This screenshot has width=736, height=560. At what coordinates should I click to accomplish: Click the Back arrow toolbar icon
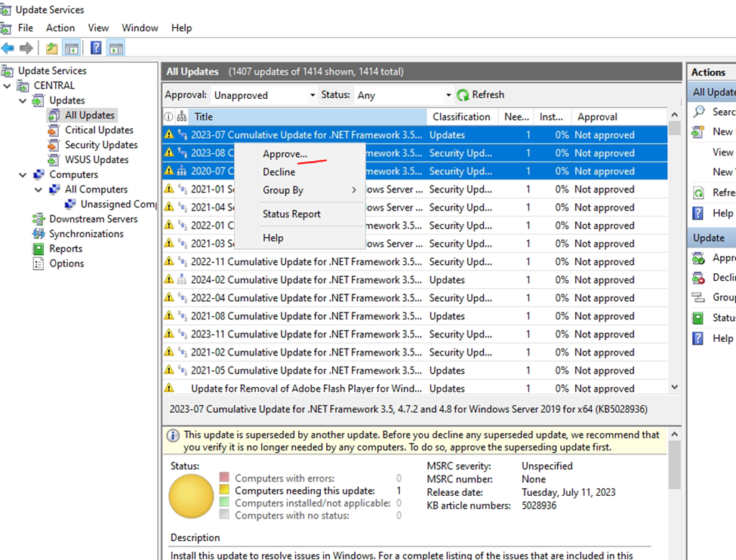tap(8, 48)
